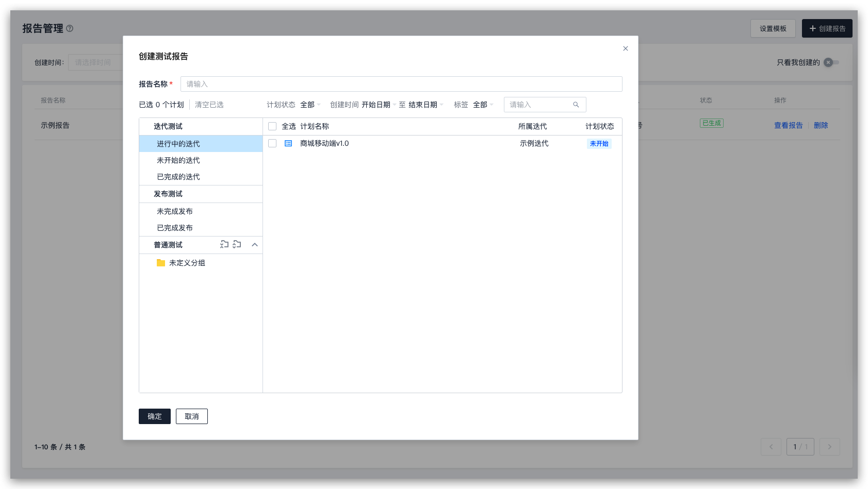
Task: Click the 删除 link for 示例报告
Action: (x=821, y=125)
